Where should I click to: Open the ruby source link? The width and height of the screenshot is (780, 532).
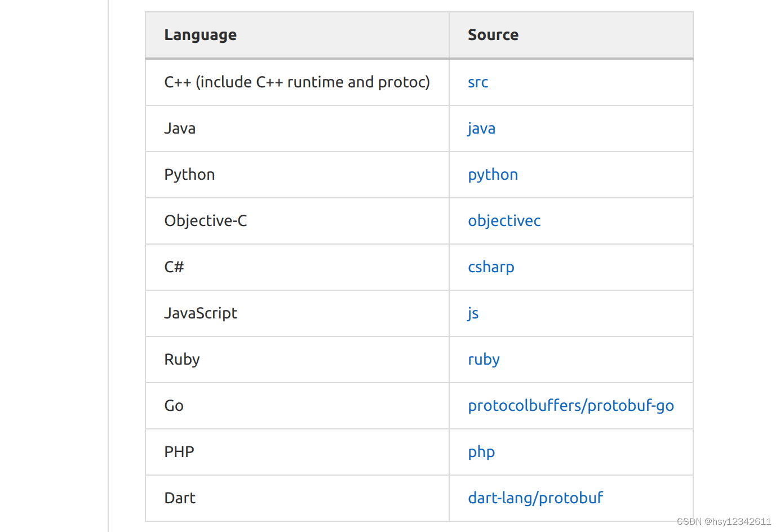[x=484, y=360]
